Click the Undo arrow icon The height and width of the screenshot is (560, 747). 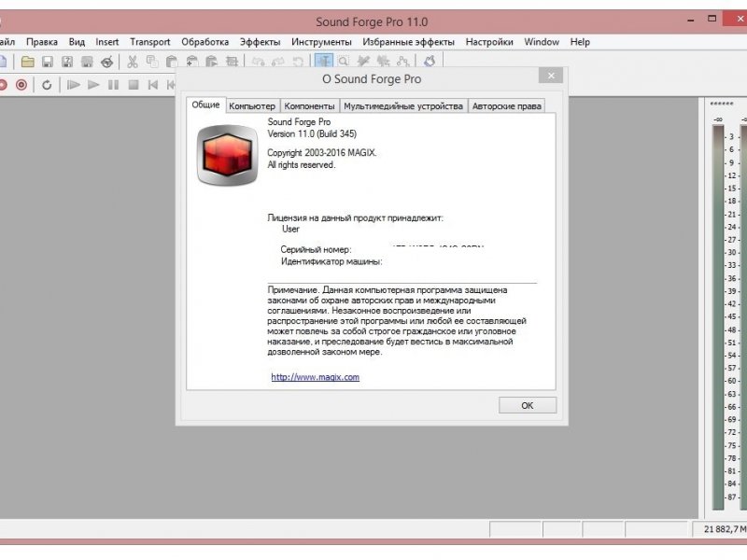point(259,62)
